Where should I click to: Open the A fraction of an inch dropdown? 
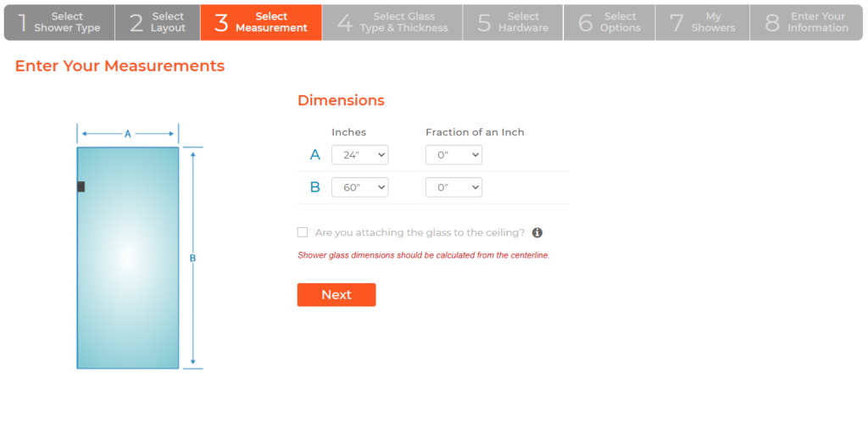(x=453, y=155)
